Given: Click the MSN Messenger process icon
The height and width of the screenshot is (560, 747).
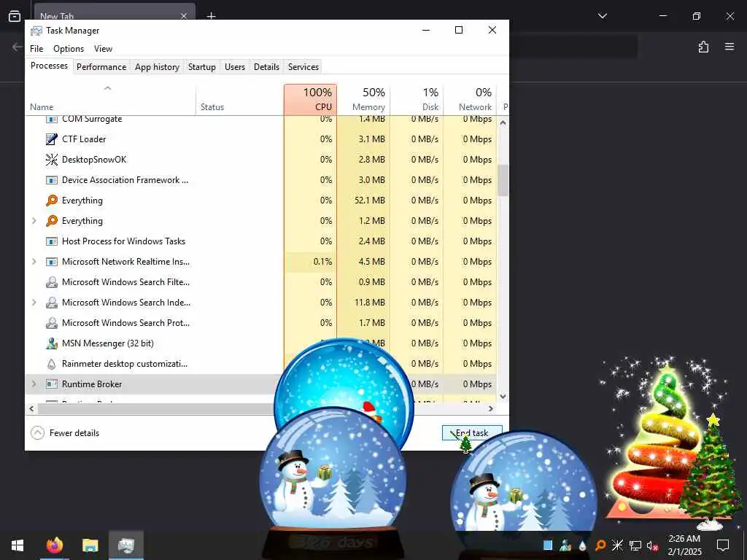Looking at the screenshot, I should point(52,343).
